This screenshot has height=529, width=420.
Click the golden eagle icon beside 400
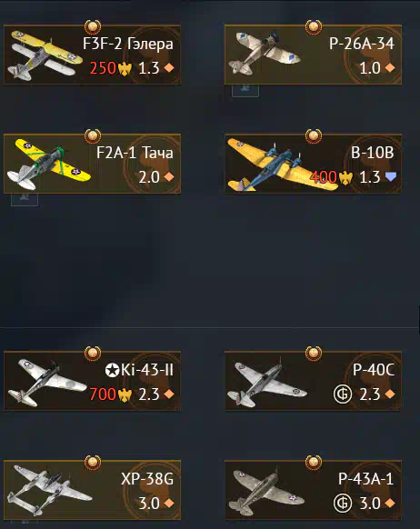coord(345,177)
